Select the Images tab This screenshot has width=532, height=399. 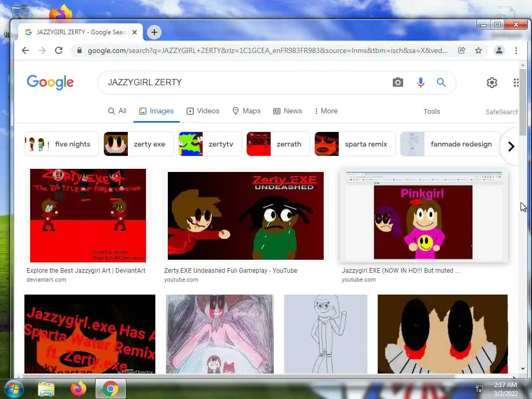coord(156,111)
